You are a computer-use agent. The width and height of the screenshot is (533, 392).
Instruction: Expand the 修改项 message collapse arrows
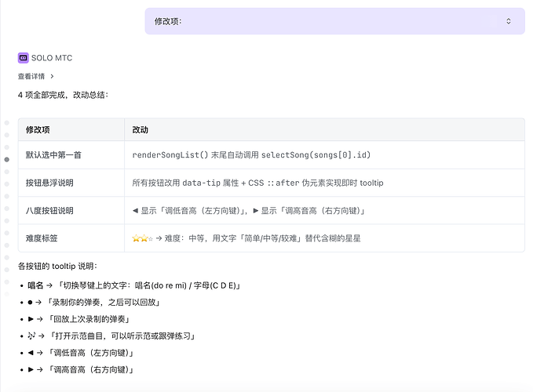point(508,21)
